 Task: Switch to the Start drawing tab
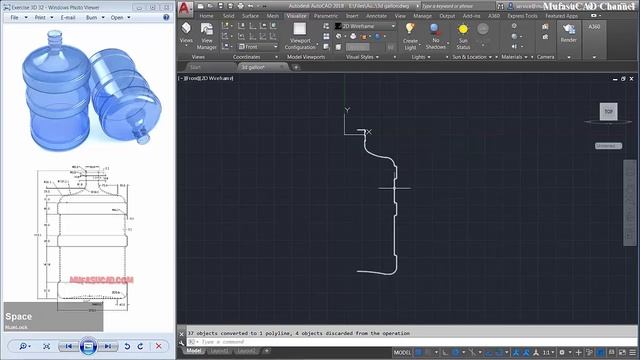click(x=196, y=67)
